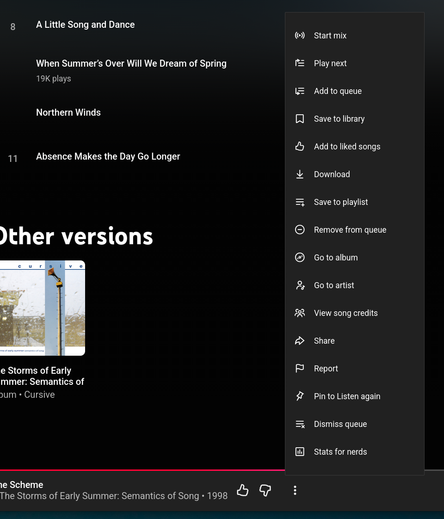Click the Download arrow icon
444x519 pixels.
(300, 174)
